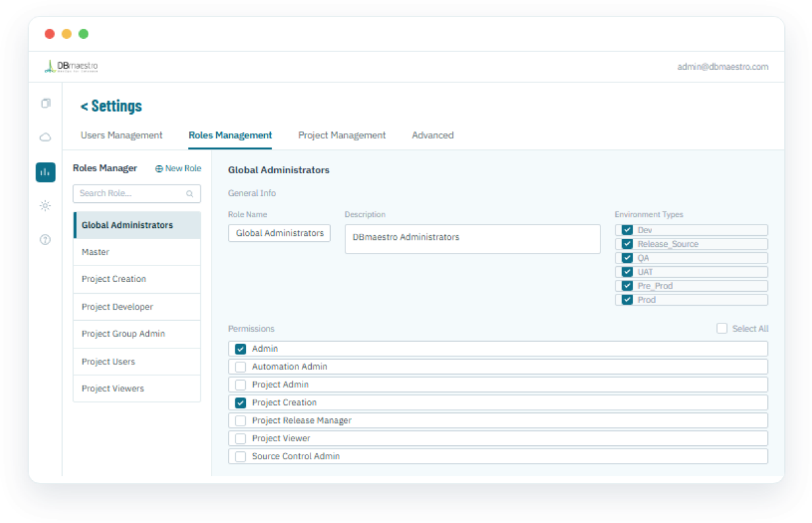
Task: Click the yellow macOS minimize dot
Action: (67, 34)
